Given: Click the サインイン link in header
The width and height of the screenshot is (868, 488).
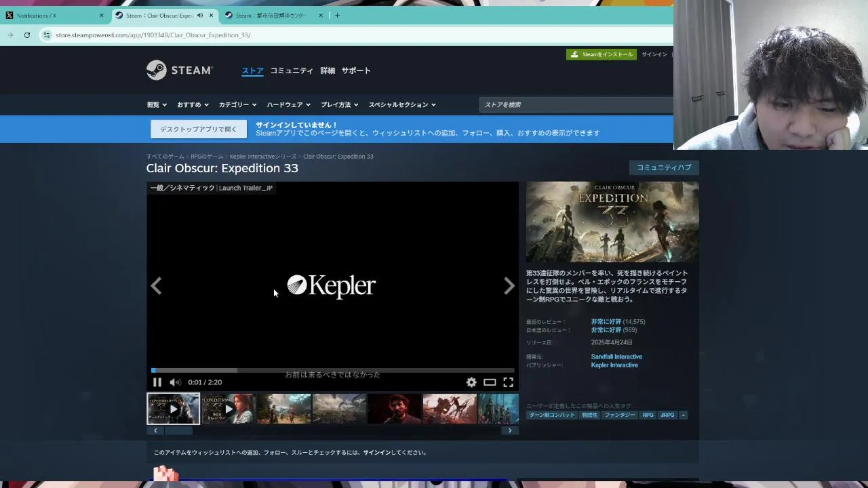Looking at the screenshot, I should pos(654,54).
